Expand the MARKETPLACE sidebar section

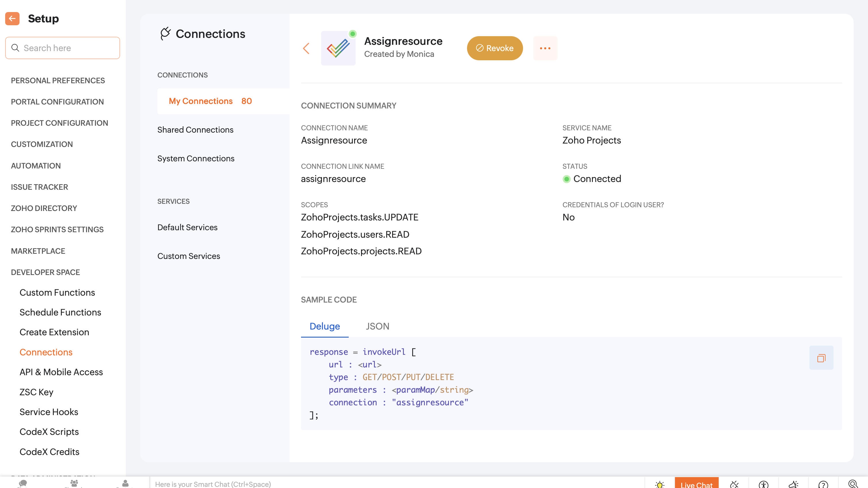click(38, 251)
